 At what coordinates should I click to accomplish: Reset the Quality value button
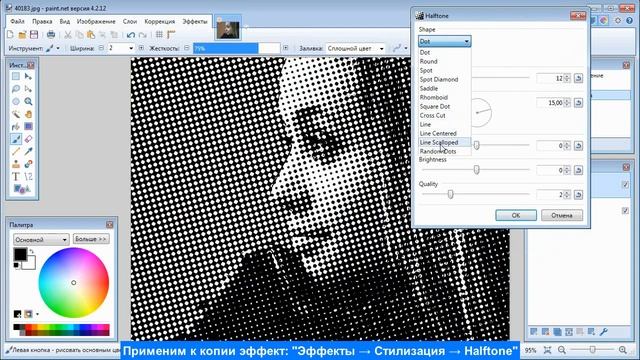pos(578,195)
